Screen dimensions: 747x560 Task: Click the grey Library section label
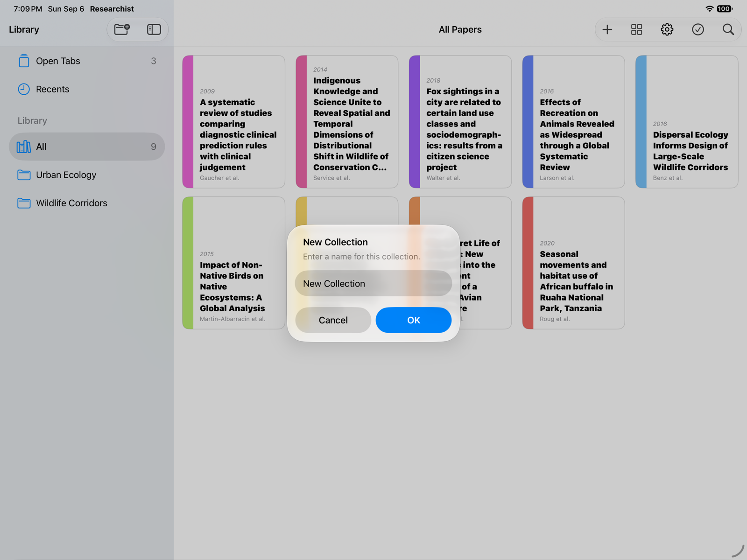(x=32, y=120)
